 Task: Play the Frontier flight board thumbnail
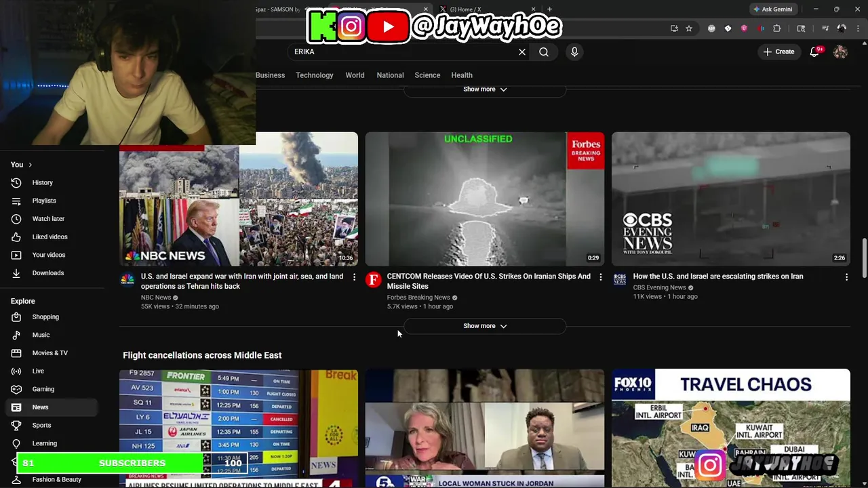click(x=239, y=428)
